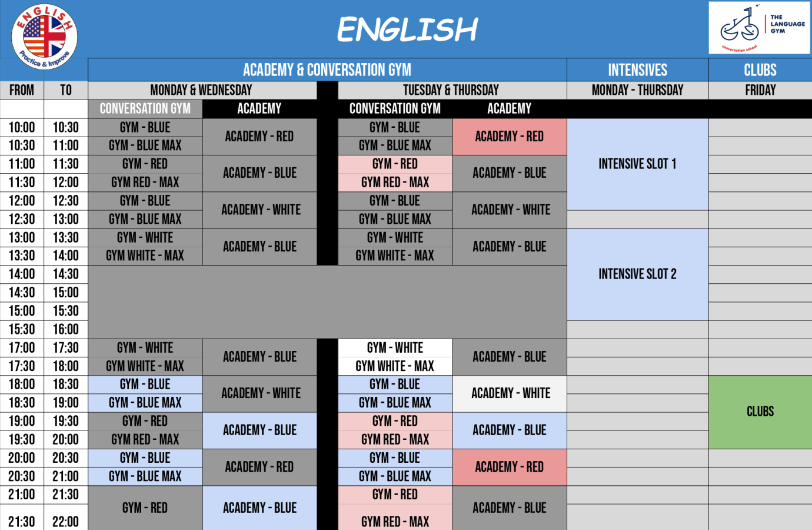Image resolution: width=812 pixels, height=530 pixels.
Task: Click the Monday - Thursday intensives subheader
Action: (x=637, y=90)
